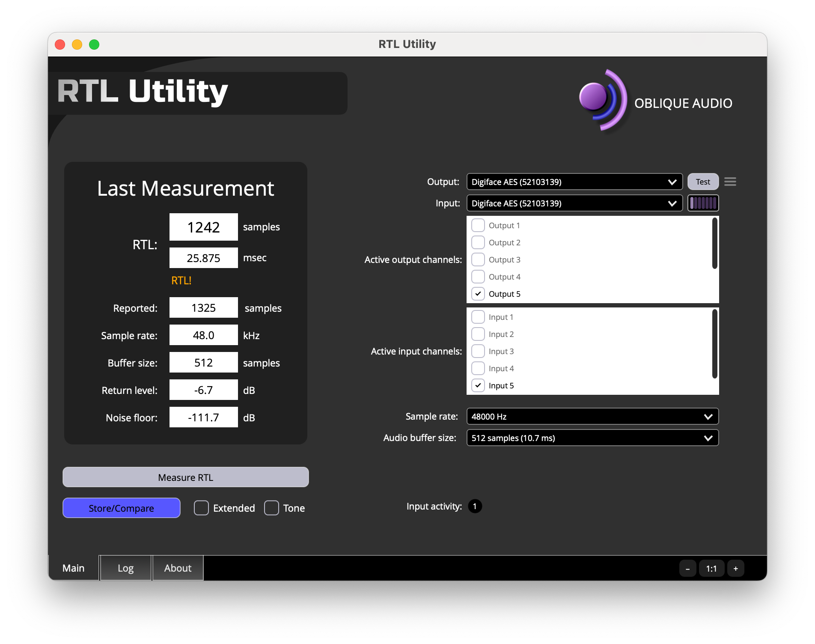
Task: Open the Sample rate 48000 Hz dropdown
Action: 592,416
